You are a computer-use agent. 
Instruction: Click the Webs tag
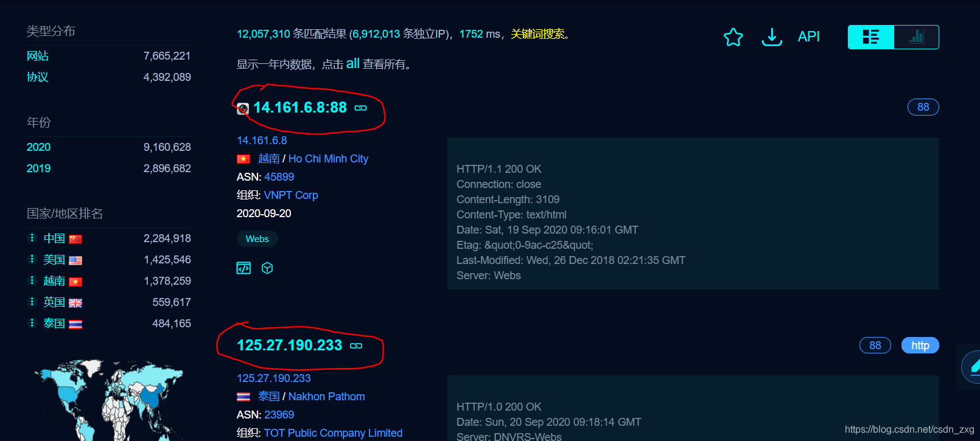click(257, 239)
